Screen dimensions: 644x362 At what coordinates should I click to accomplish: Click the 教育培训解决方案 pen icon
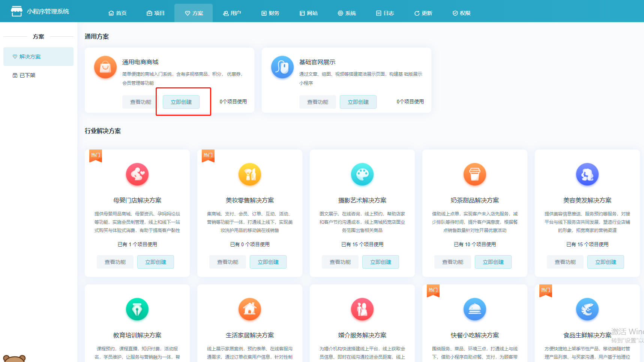click(137, 309)
